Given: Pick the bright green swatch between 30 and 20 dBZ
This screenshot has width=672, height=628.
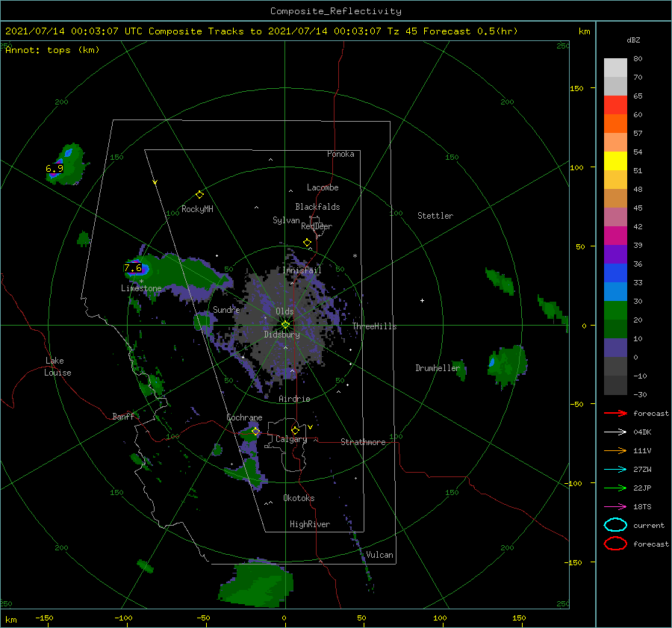Looking at the screenshot, I should coord(615,311).
